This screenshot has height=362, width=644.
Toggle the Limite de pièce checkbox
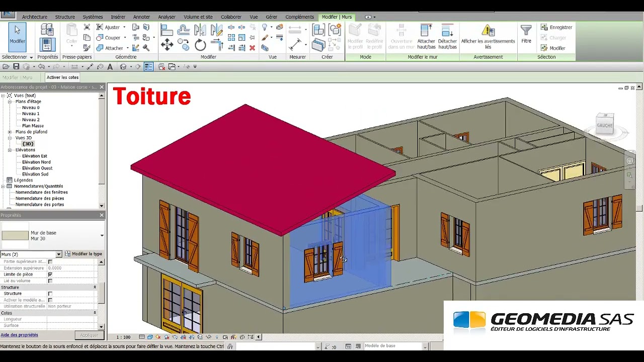tap(50, 275)
